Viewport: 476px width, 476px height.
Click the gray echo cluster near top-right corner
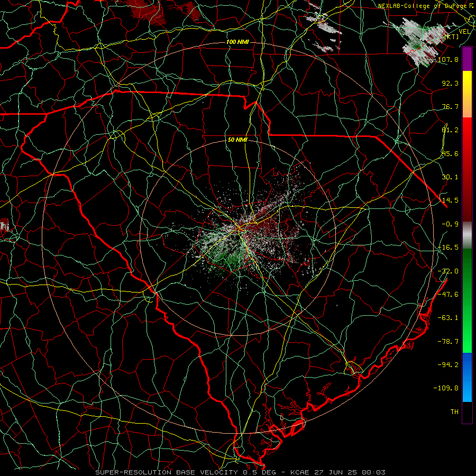pos(423,42)
